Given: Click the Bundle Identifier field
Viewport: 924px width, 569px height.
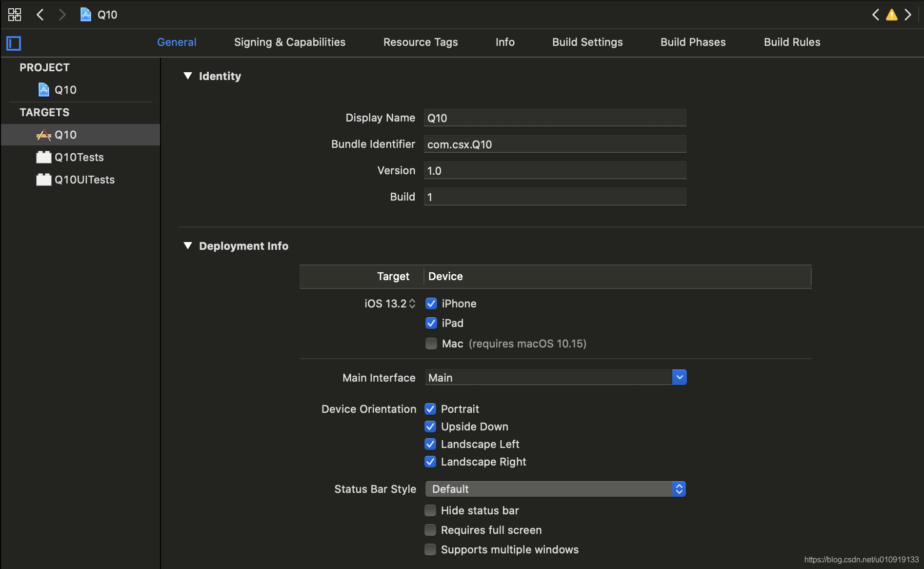Looking at the screenshot, I should pos(555,144).
